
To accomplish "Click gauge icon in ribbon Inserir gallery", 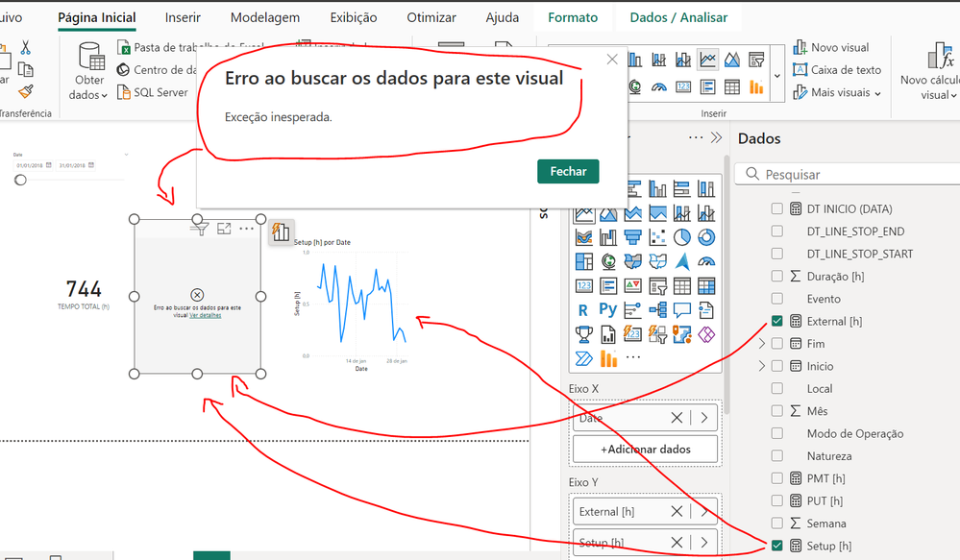I will pos(659,86).
